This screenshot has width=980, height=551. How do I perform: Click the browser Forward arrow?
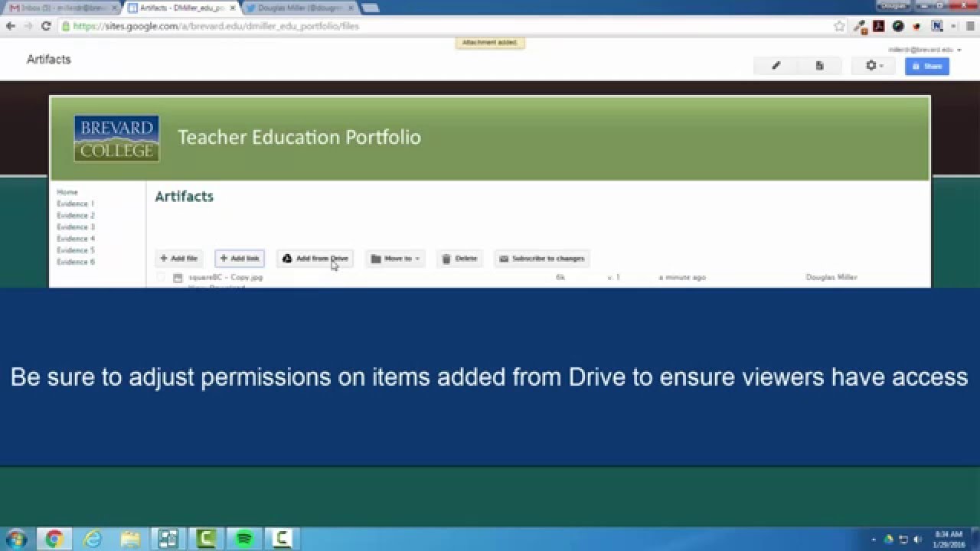[x=28, y=25]
